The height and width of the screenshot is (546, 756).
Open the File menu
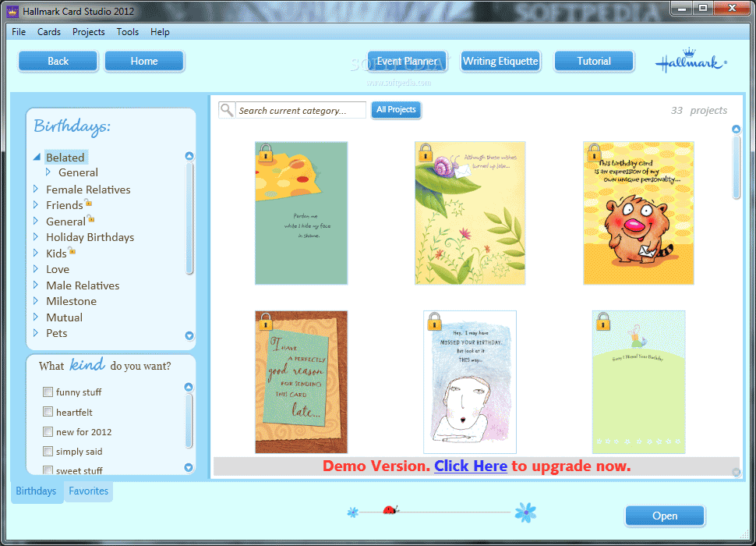[19, 32]
